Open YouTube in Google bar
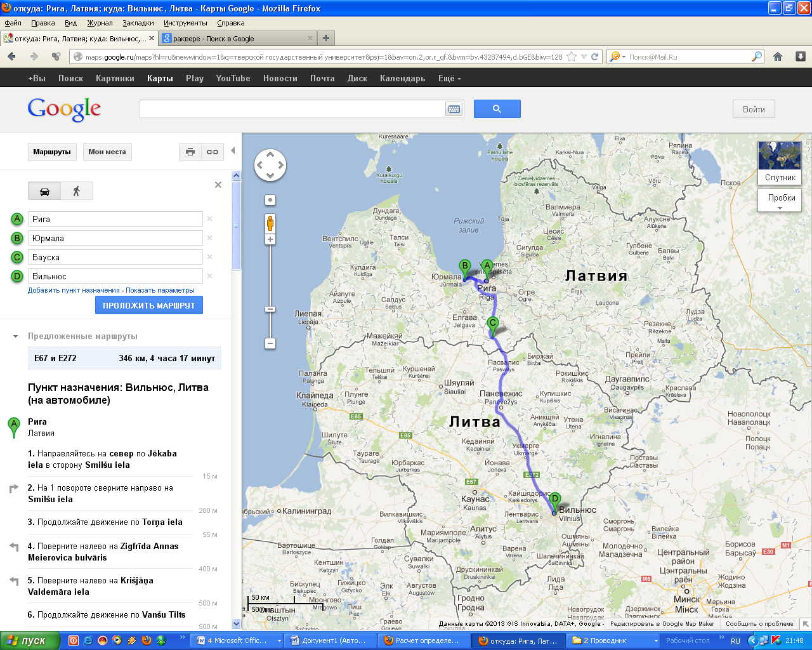 233,78
